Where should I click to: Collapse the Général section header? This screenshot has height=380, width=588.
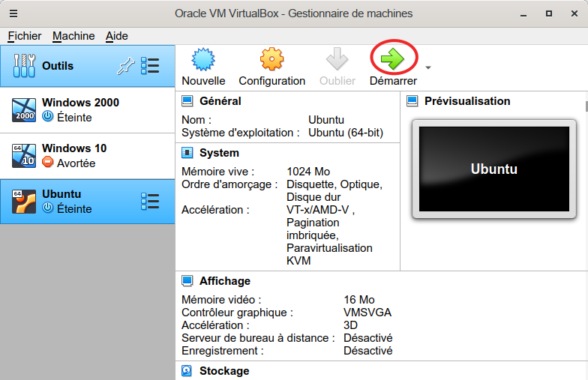click(x=220, y=101)
